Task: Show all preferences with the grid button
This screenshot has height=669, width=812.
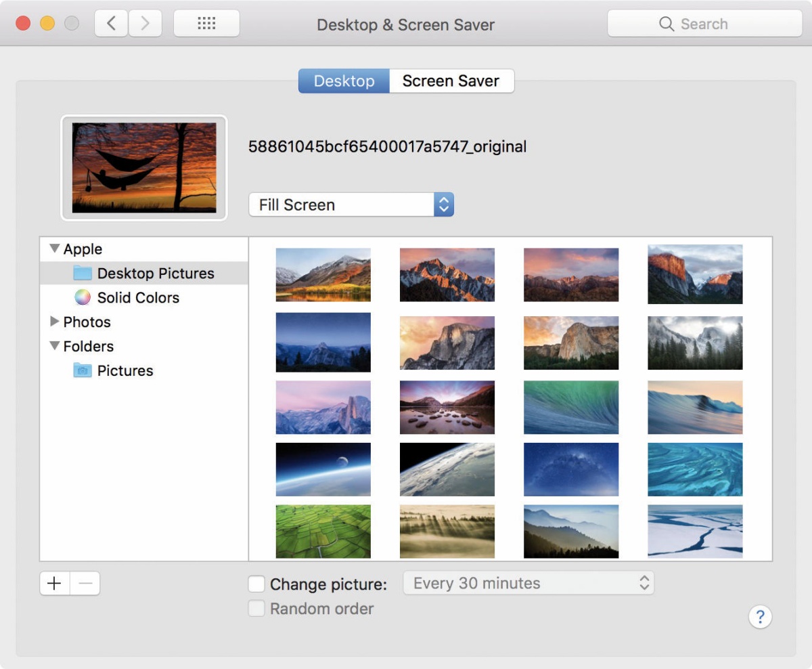Action: pos(206,24)
